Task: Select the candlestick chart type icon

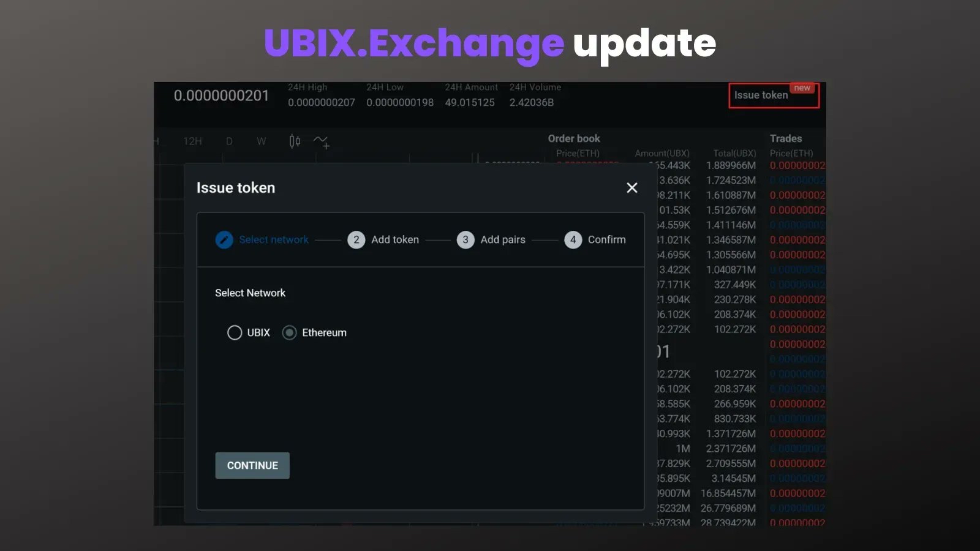Action: coord(294,141)
